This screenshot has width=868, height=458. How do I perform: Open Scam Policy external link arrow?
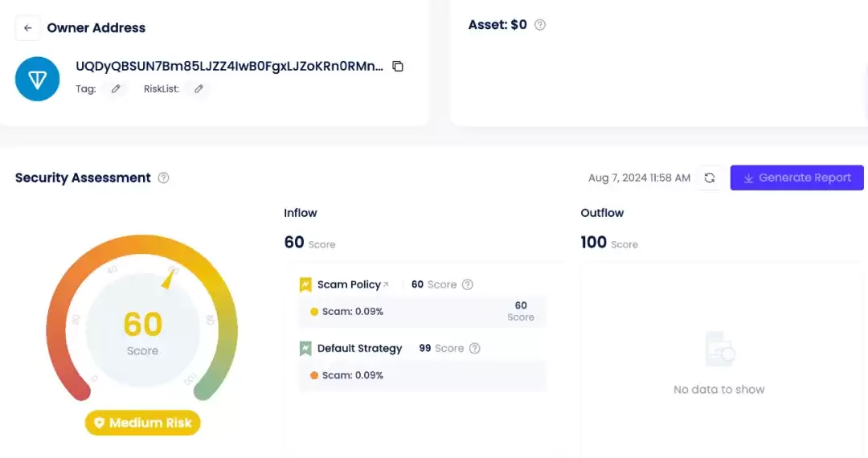387,284
